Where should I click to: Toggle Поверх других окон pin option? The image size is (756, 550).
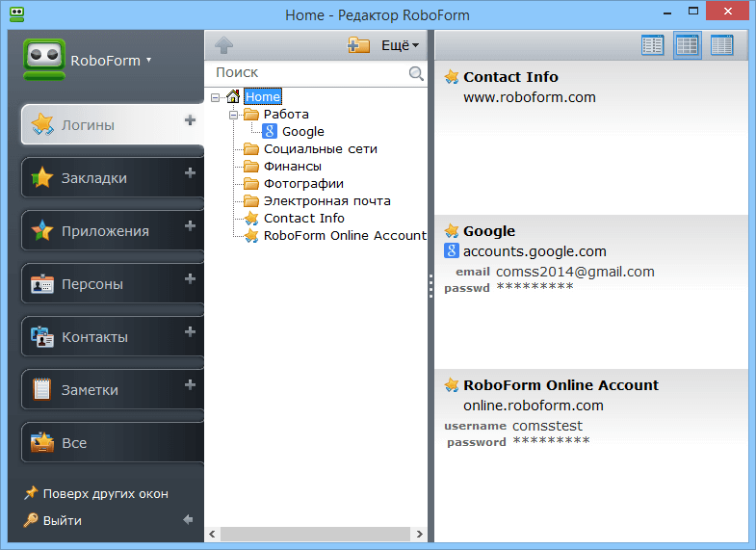tap(96, 494)
